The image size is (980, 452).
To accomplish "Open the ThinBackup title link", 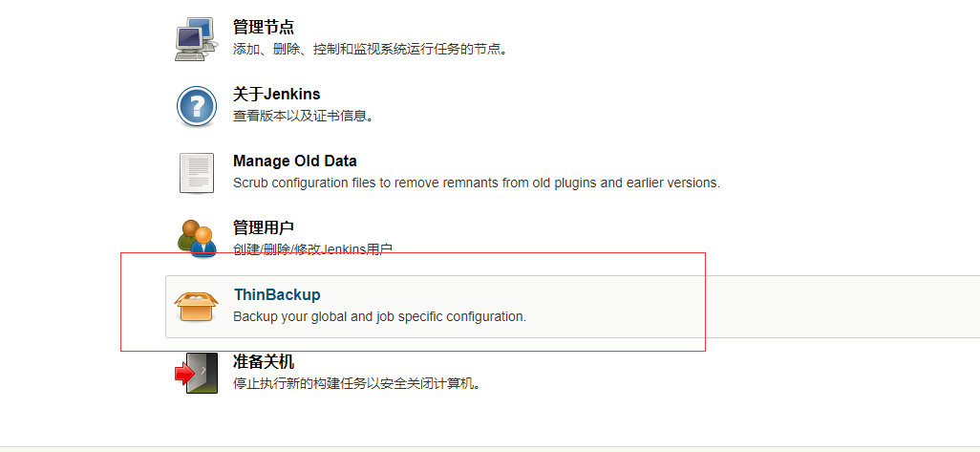I will (x=277, y=294).
